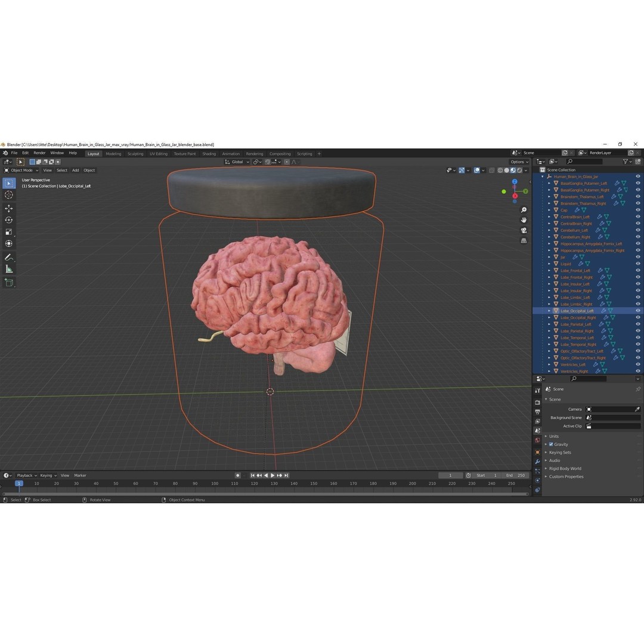Expand the Audio panel
Screen dimensions: 644x644
[555, 460]
